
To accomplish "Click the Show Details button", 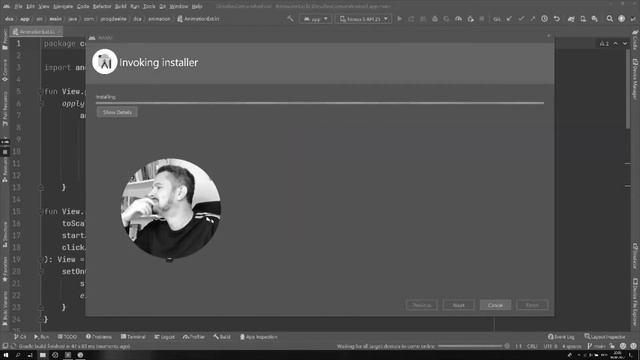I will point(117,112).
